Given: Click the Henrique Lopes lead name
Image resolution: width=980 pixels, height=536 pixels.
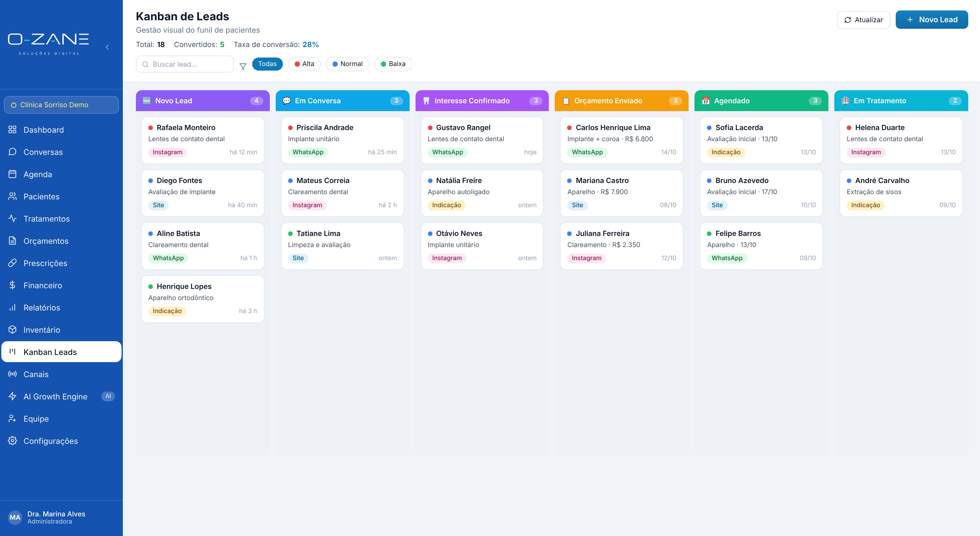Looking at the screenshot, I should click(x=184, y=286).
